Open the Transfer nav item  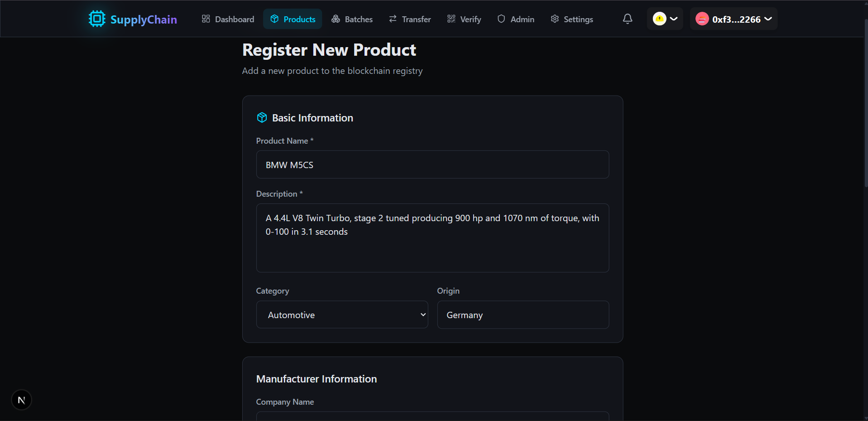point(410,19)
